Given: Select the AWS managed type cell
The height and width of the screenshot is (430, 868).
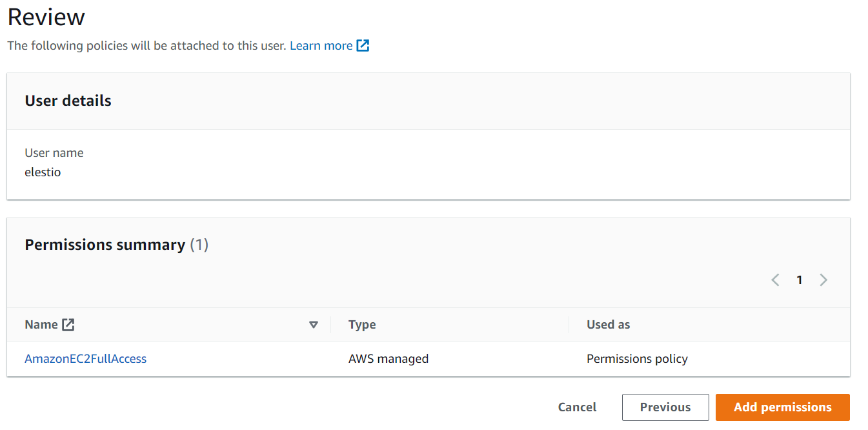Looking at the screenshot, I should pos(389,359).
